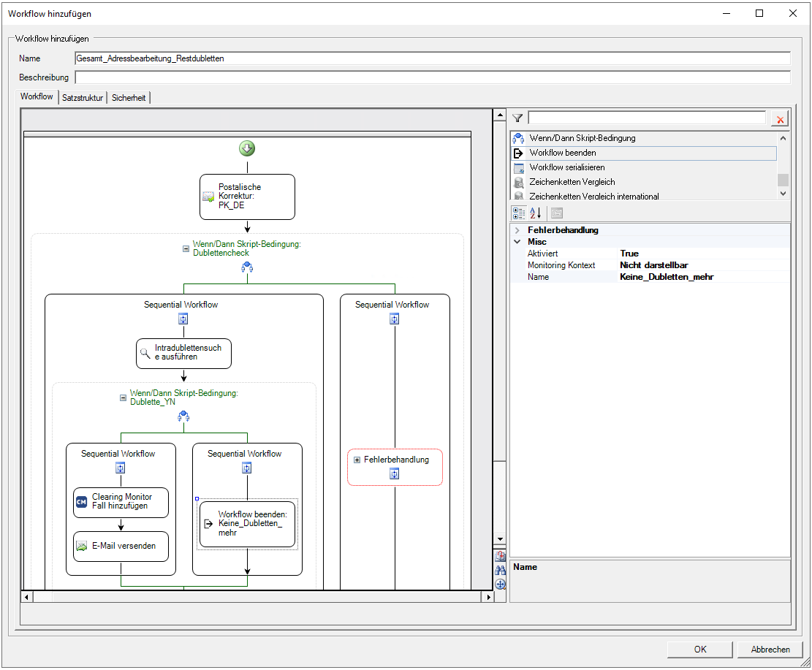Open the property pages button
This screenshot has height=670, width=812.
tap(557, 213)
